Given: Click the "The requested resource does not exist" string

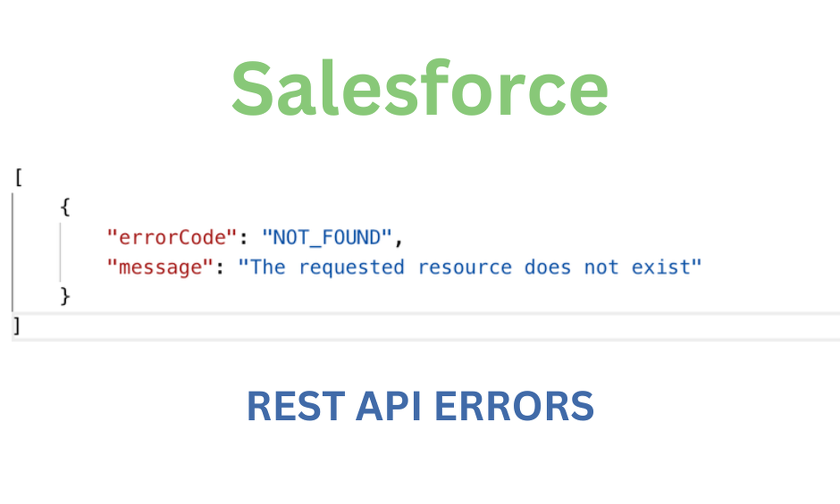Looking at the screenshot, I should pos(470,267).
